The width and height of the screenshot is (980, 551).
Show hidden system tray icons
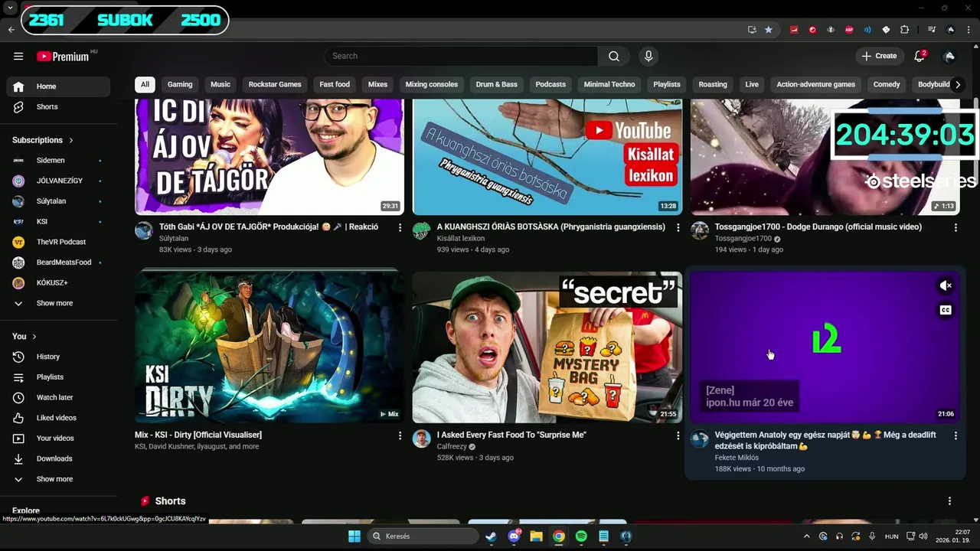click(806, 536)
